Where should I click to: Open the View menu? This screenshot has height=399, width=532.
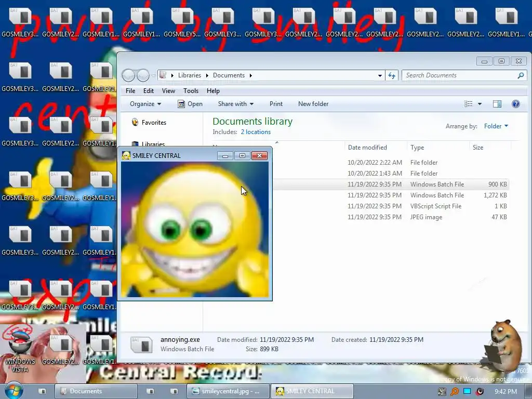(x=169, y=91)
